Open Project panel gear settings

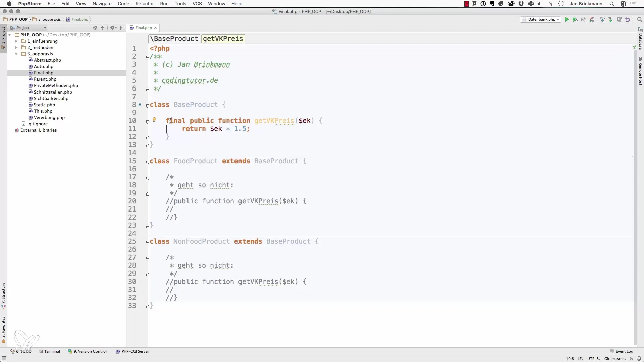(113, 28)
